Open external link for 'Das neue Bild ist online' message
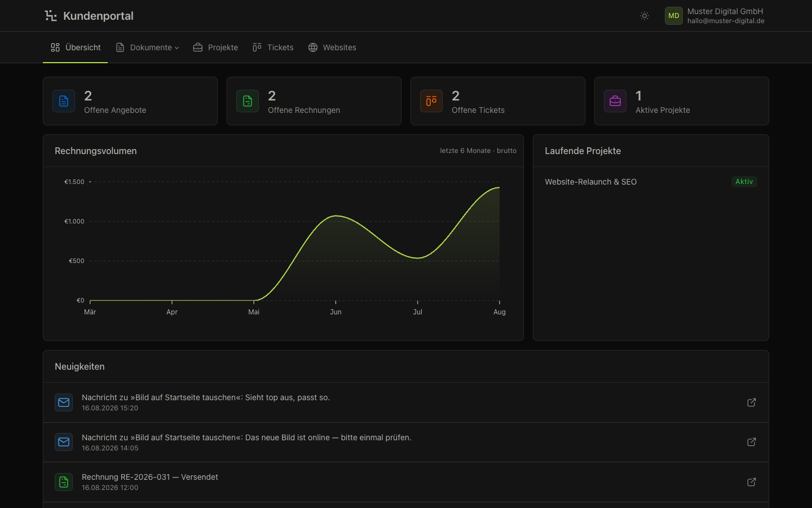 pos(752,442)
